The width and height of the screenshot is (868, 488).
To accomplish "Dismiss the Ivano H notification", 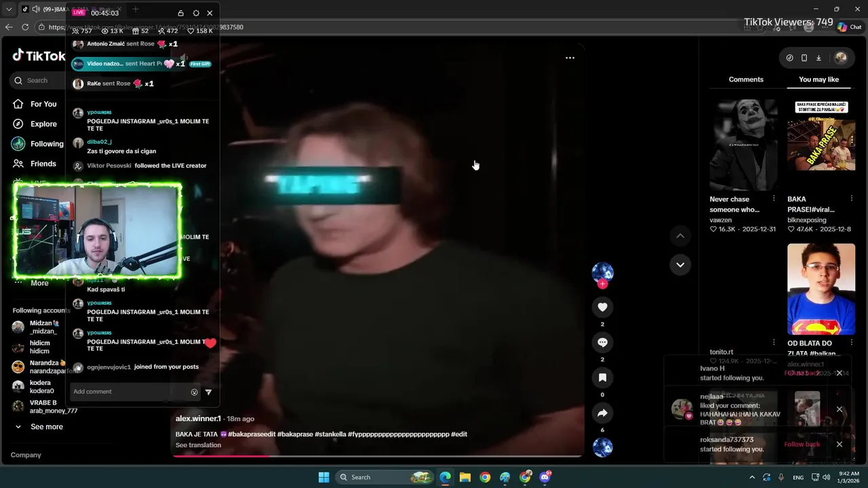I will click(840, 373).
